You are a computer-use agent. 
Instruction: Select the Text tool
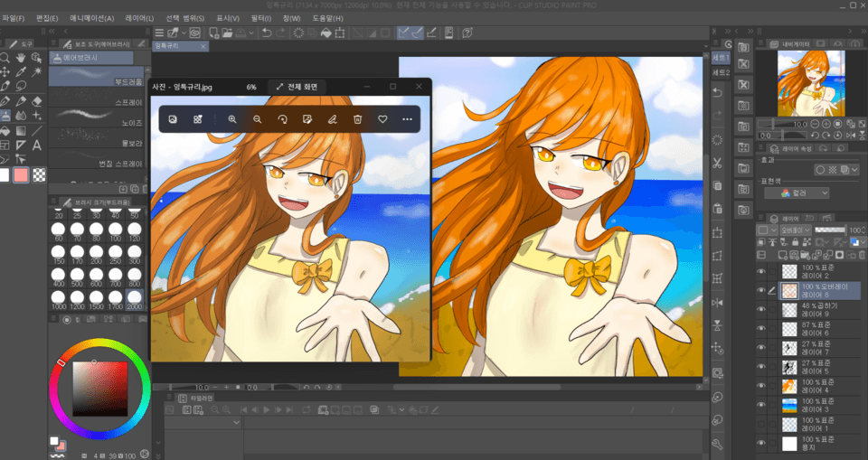37,146
